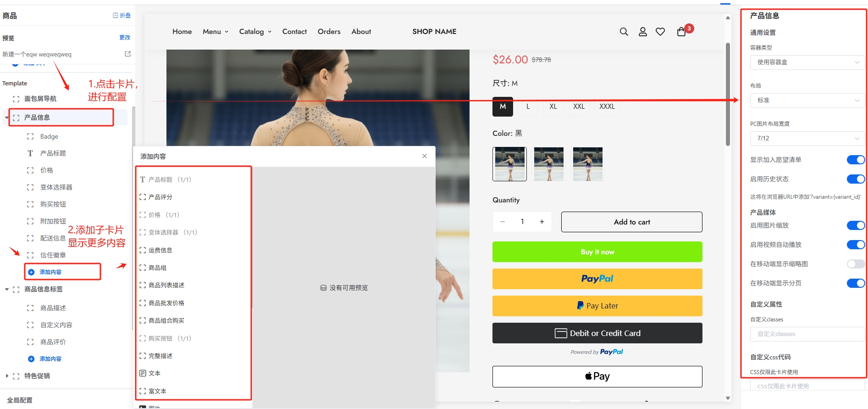Click the quantity plus icon
The width and height of the screenshot is (868, 409).
(x=542, y=222)
